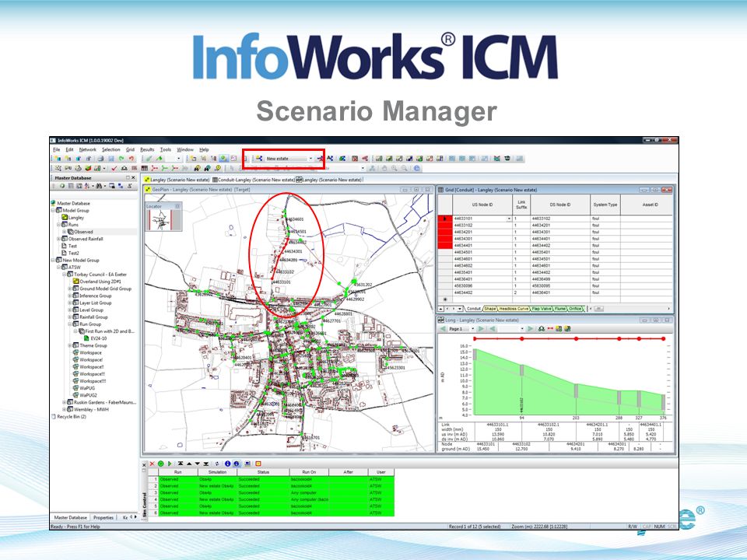Click the first blue info icon in Sim Control

click(228, 464)
